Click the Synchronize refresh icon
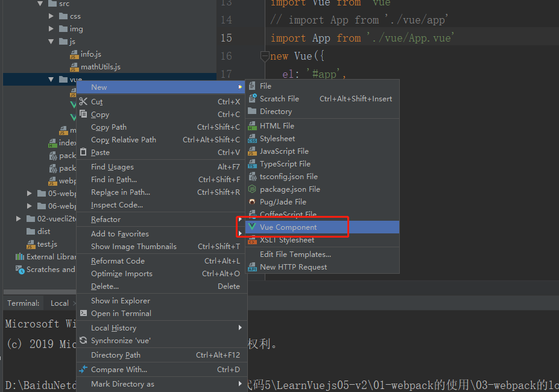Screen dimensions: 559x392 click(83, 340)
